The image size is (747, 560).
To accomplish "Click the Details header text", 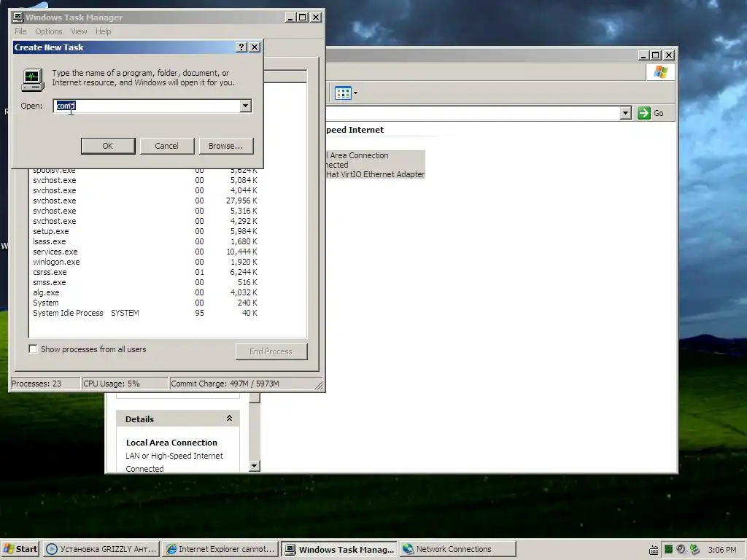I will (x=139, y=419).
